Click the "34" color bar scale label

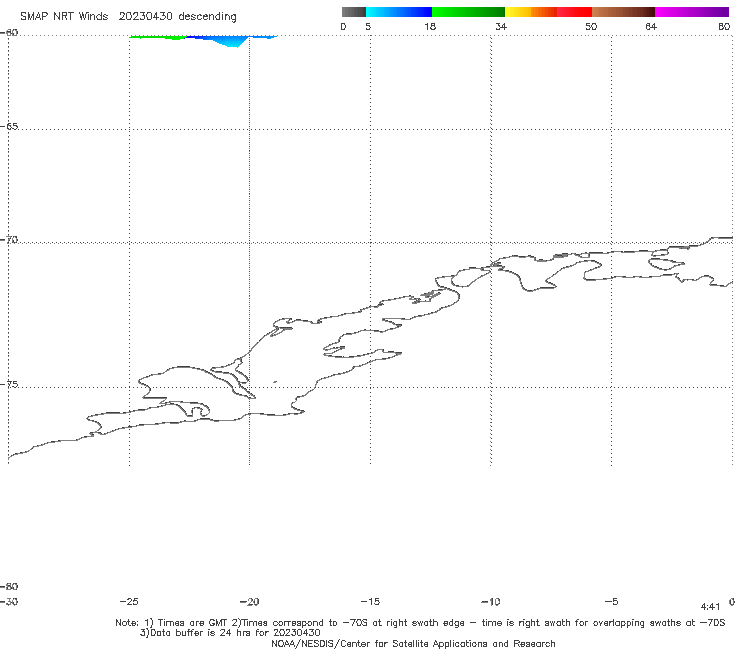(501, 27)
